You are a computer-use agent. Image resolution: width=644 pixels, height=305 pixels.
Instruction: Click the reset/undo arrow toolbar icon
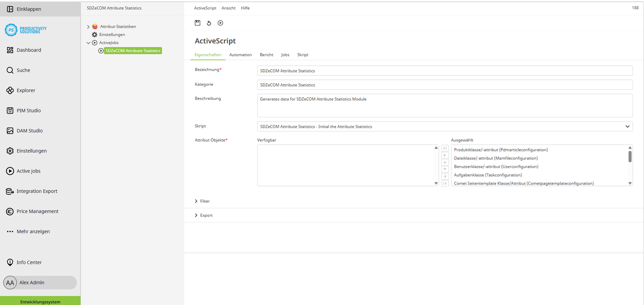coord(209,23)
